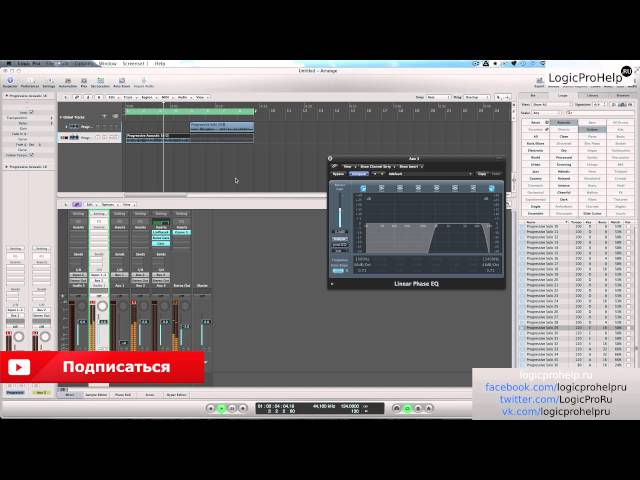Toggle the Follow Tempo checkbox in Inspector

click(31, 155)
